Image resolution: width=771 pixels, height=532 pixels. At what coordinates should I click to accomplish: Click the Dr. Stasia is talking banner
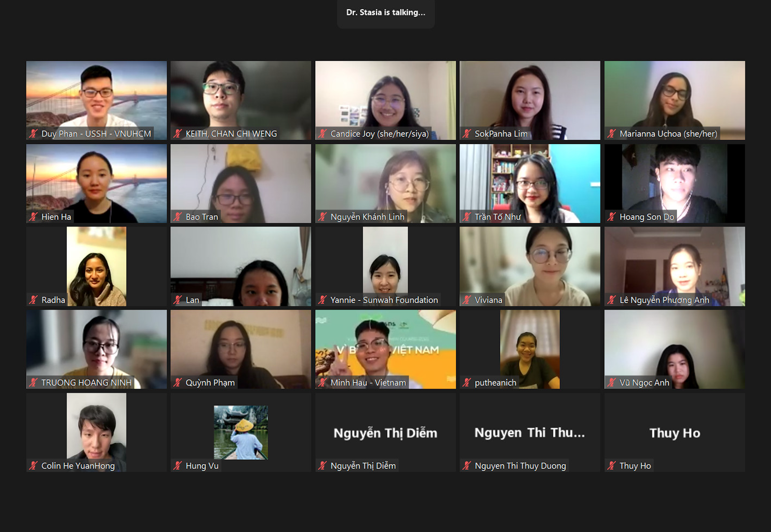tap(385, 13)
